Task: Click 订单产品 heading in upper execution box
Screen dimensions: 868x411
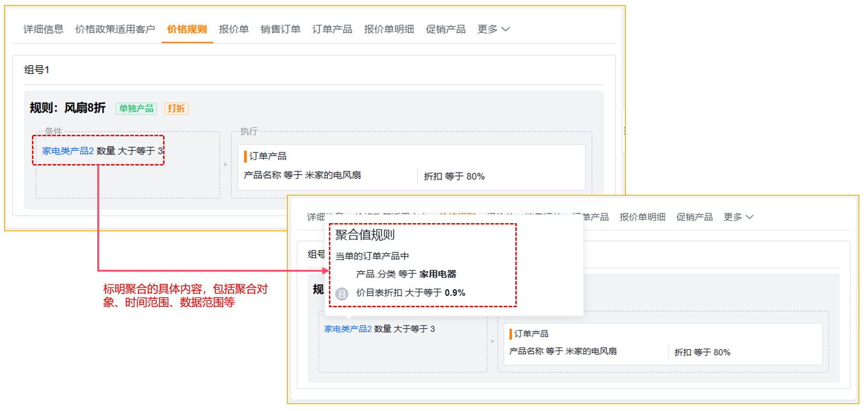Action: (x=268, y=156)
